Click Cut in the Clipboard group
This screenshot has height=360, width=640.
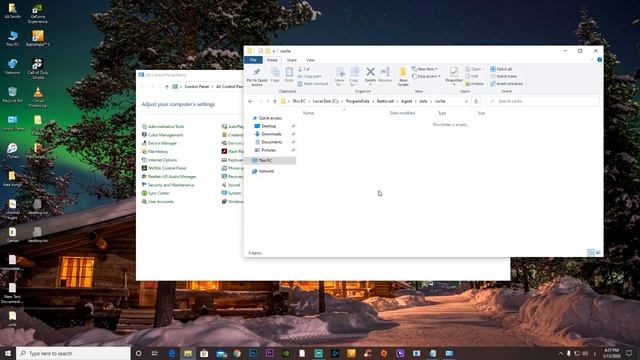304,69
